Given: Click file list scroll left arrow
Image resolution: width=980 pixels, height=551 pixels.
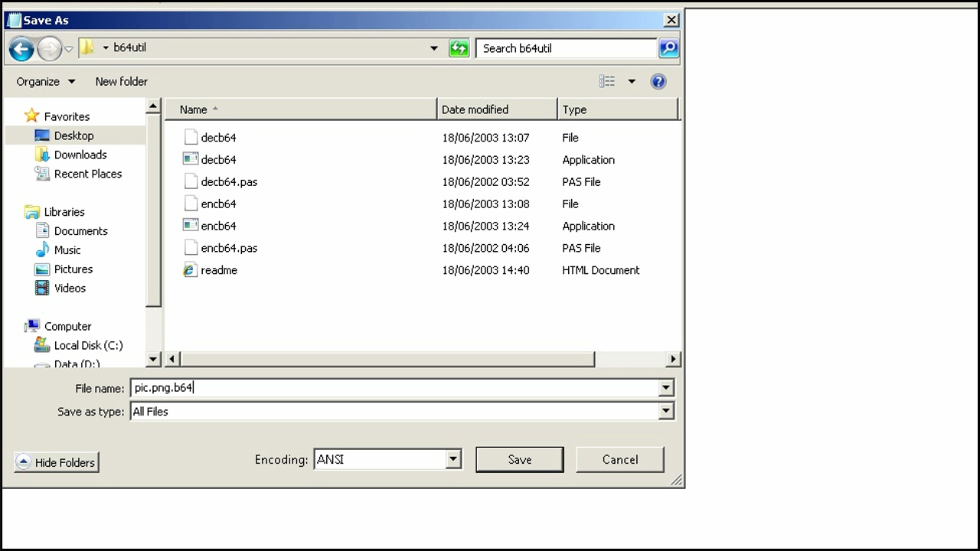Looking at the screenshot, I should tap(172, 359).
